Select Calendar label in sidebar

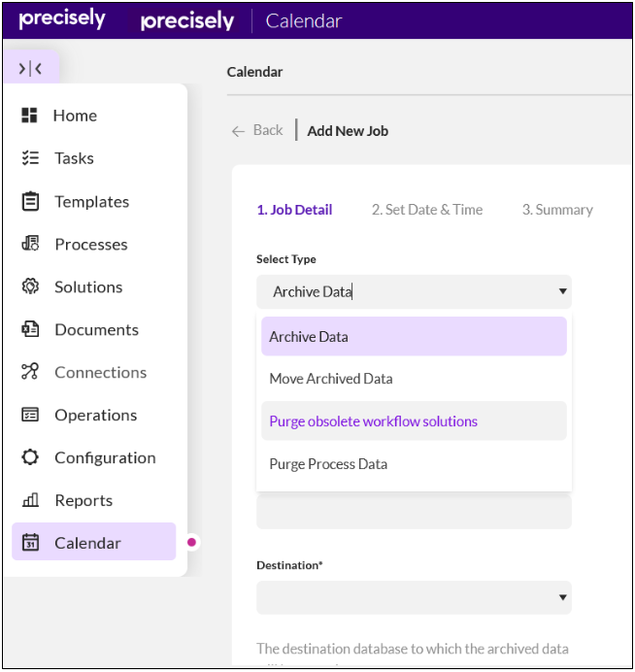pos(87,543)
